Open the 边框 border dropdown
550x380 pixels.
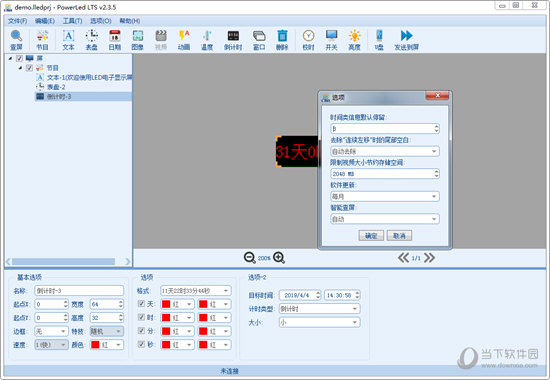pyautogui.click(x=51, y=331)
